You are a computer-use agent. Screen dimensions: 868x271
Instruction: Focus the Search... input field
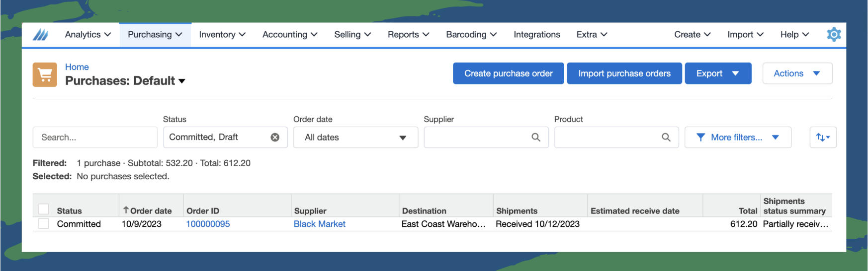pos(95,137)
